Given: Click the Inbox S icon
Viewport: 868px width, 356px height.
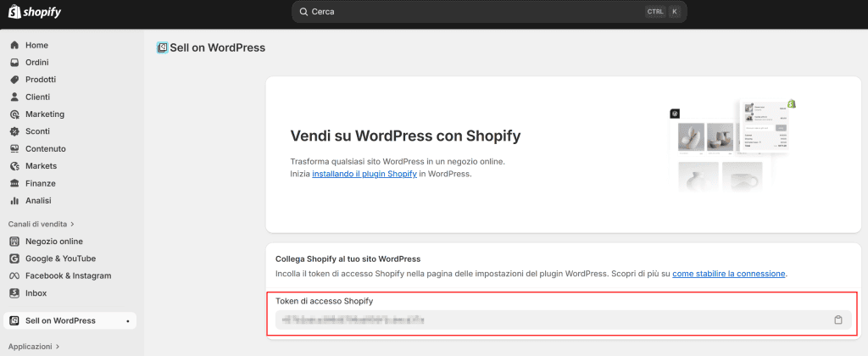Looking at the screenshot, I should coord(15,293).
